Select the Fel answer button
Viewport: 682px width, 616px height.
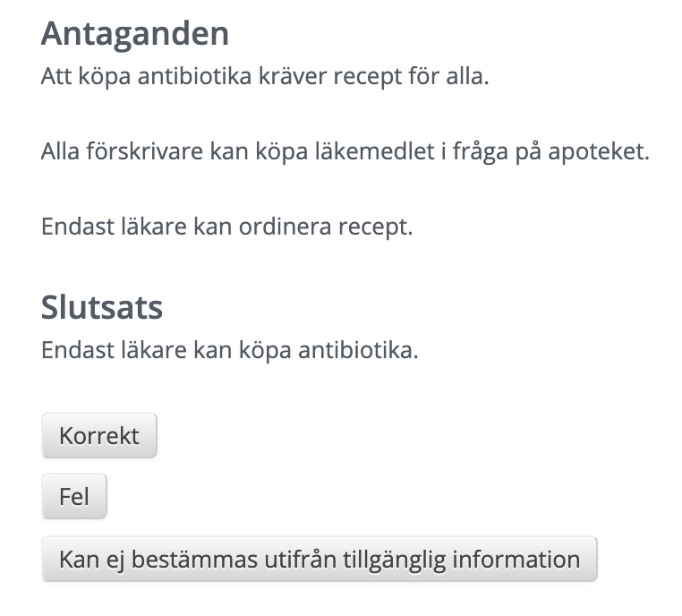(x=74, y=496)
